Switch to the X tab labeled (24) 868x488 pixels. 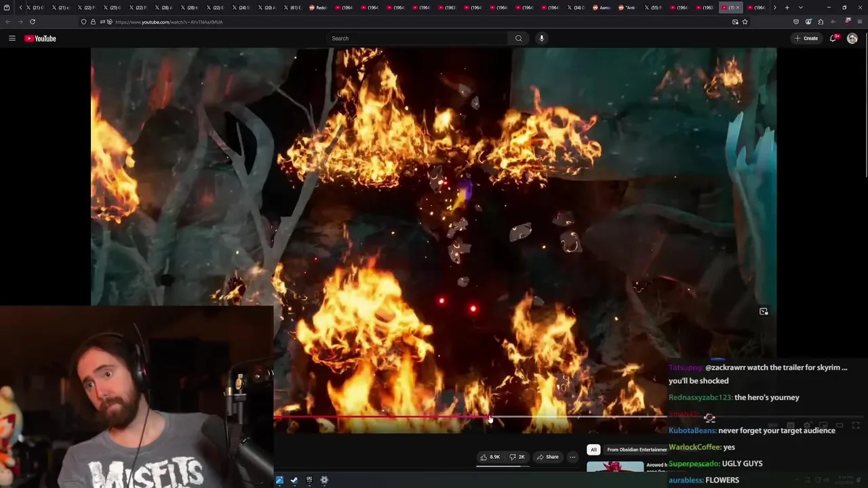coord(241,7)
